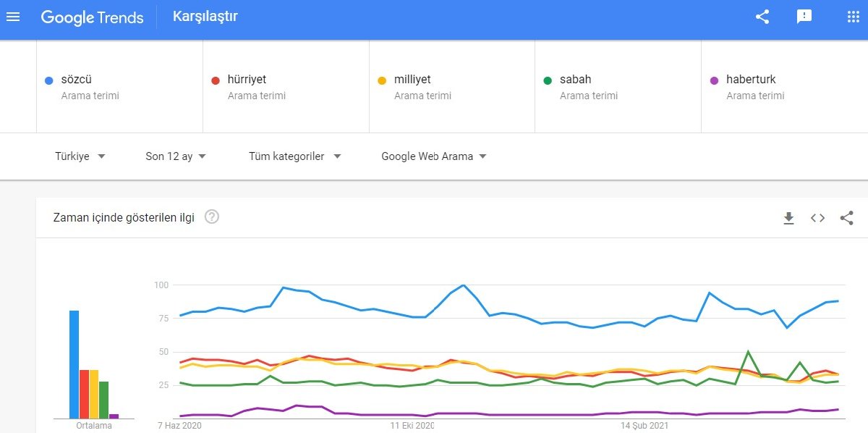Open the embed code icon
This screenshot has height=433, width=868.
(818, 218)
